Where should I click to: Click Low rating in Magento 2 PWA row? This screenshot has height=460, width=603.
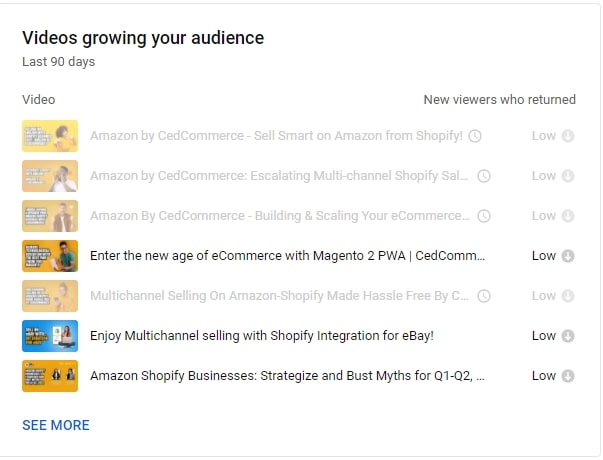[x=544, y=256]
